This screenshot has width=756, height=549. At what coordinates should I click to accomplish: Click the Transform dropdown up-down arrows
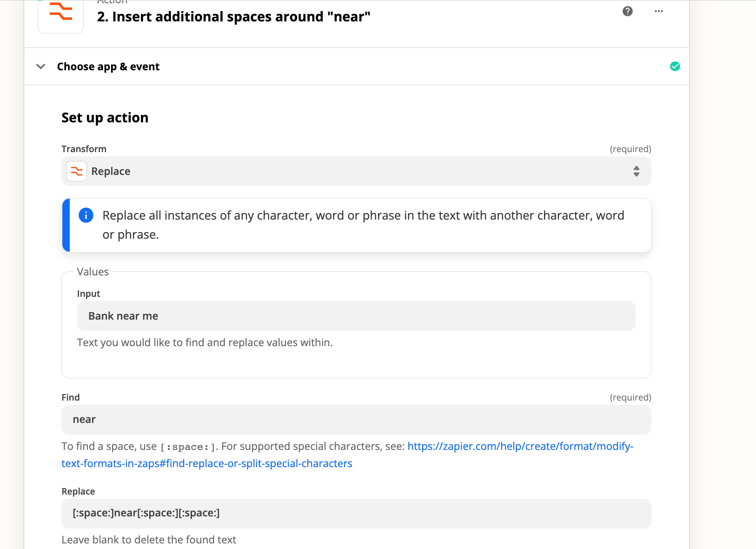click(x=637, y=171)
